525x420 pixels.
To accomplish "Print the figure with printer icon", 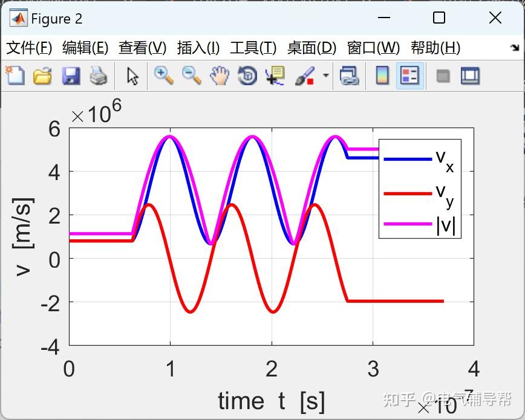I will tap(99, 76).
